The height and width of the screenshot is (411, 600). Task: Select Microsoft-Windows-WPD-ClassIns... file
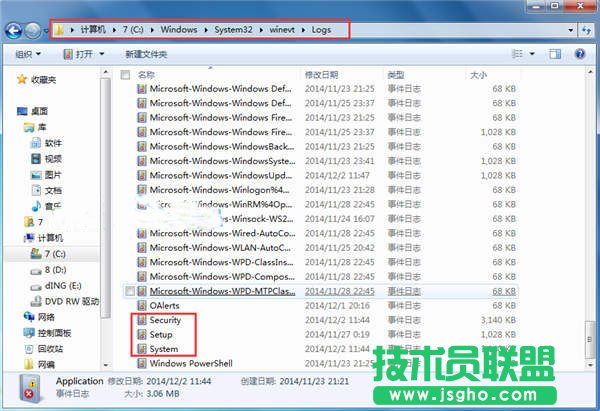tap(222, 262)
